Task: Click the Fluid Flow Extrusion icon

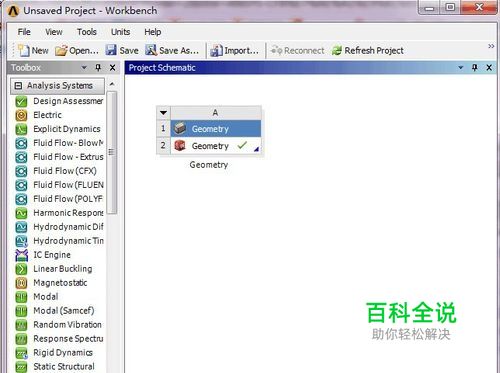Action: click(21, 157)
